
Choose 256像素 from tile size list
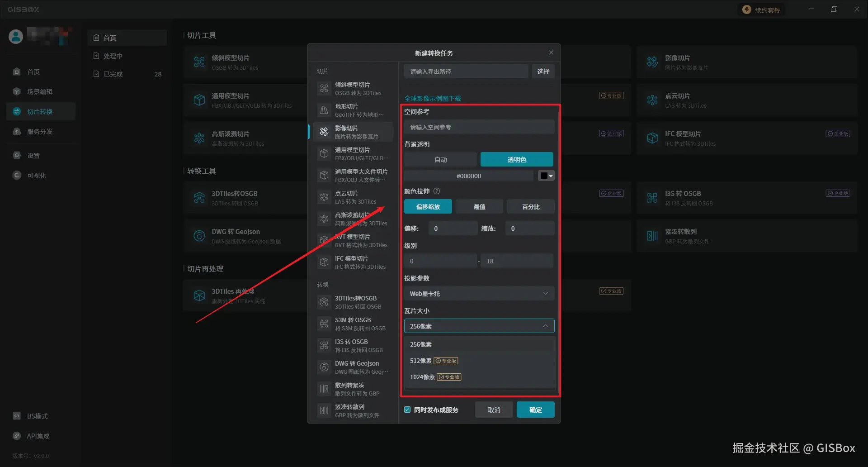pos(479,344)
